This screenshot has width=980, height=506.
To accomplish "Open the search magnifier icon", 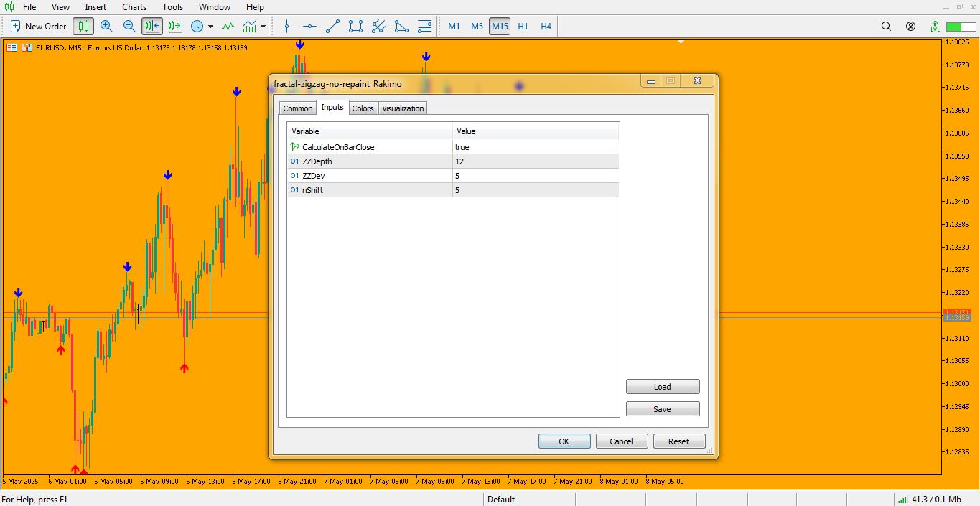I will tap(886, 27).
